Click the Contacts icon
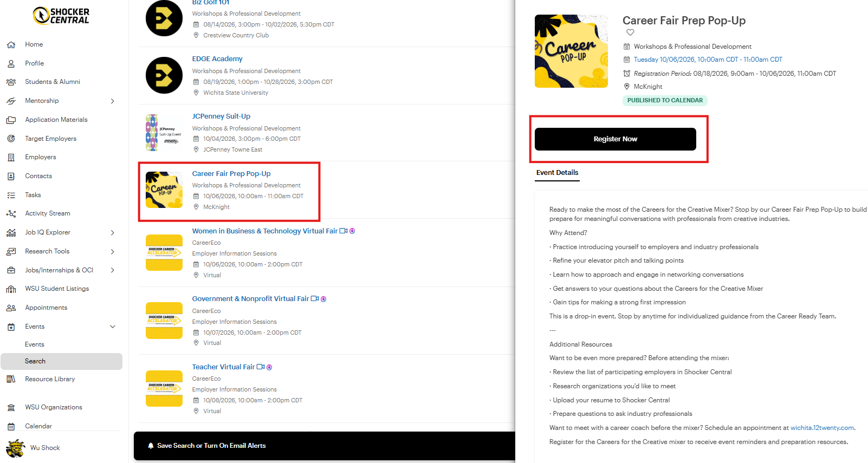The width and height of the screenshot is (868, 463). coord(11,177)
